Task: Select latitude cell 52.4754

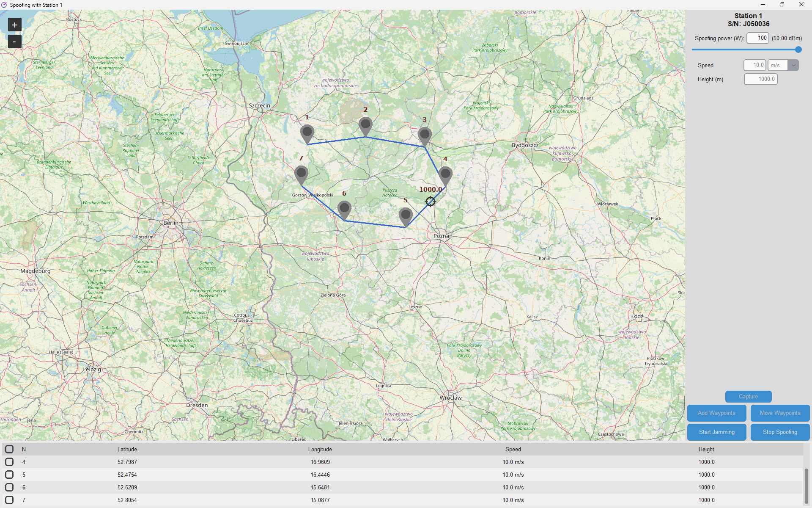Action: click(x=127, y=475)
